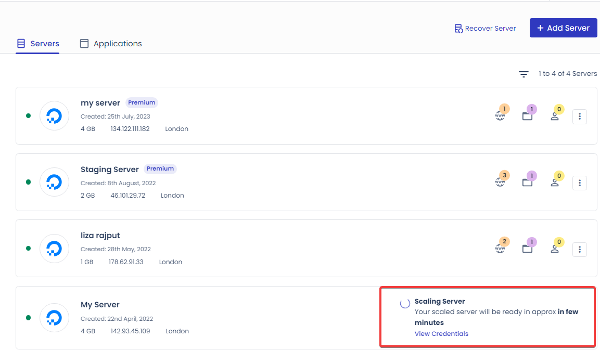Viewport: 600px width, 364px height.
Task: Switch to the Applications tab
Action: click(111, 44)
